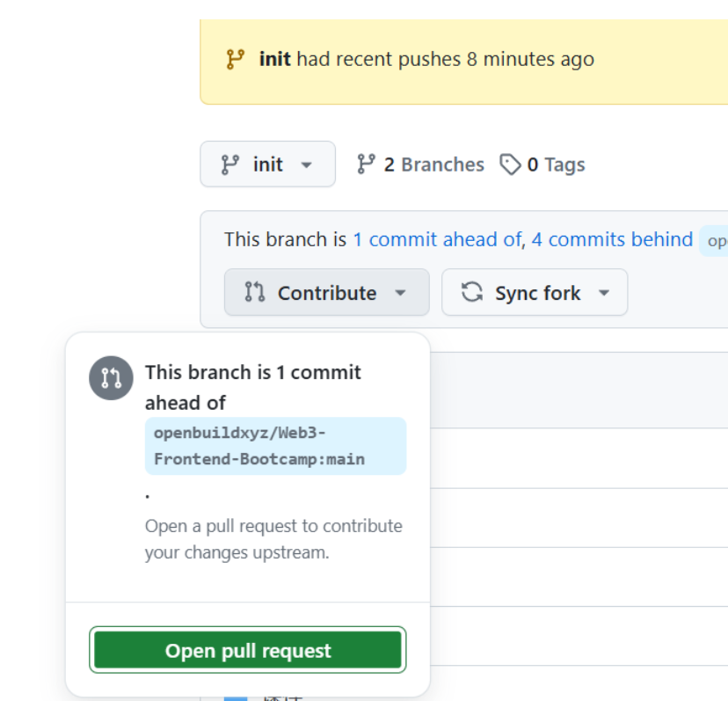Image resolution: width=728 pixels, height=701 pixels.
Task: Click the pull request icon on Contribute
Action: [x=255, y=292]
